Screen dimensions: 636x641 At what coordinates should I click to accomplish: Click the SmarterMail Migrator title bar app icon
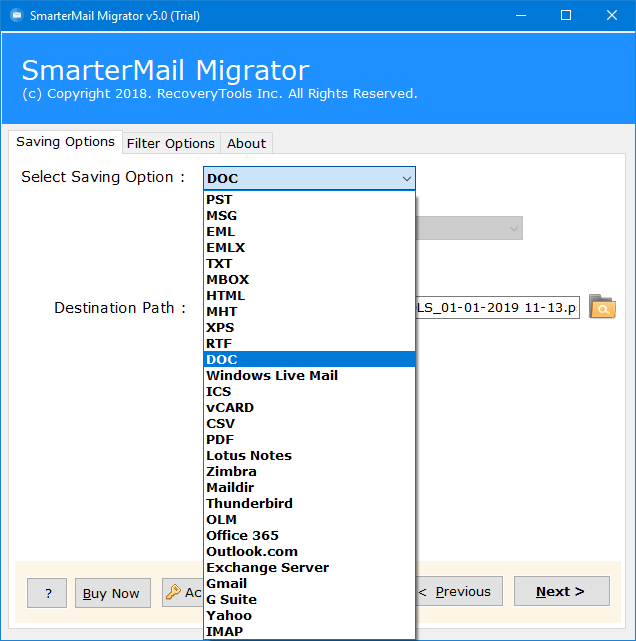tap(16, 16)
